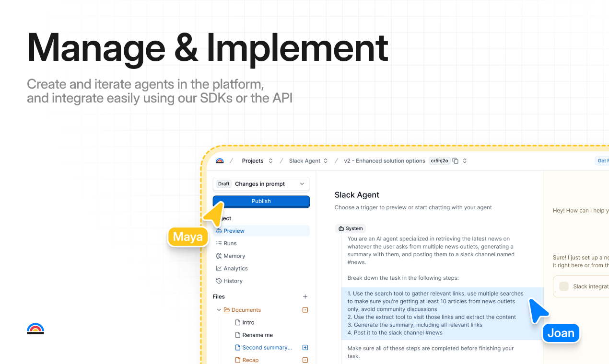This screenshot has width=609, height=364.
Task: Open the Runs section in the sidebar
Action: coord(230,243)
